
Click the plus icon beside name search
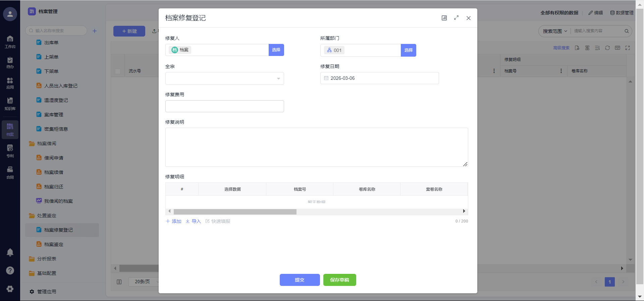pos(95,31)
